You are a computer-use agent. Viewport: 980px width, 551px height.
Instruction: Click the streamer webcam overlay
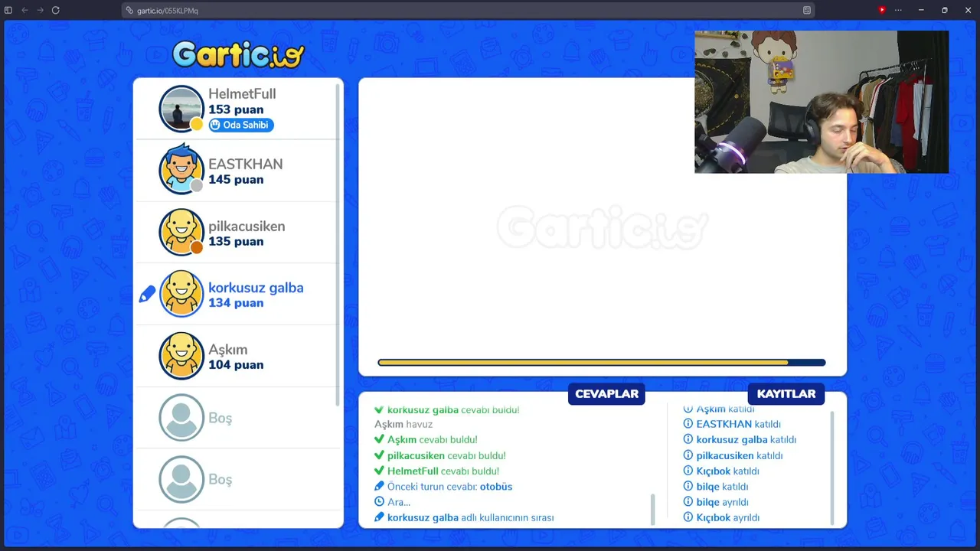click(822, 102)
